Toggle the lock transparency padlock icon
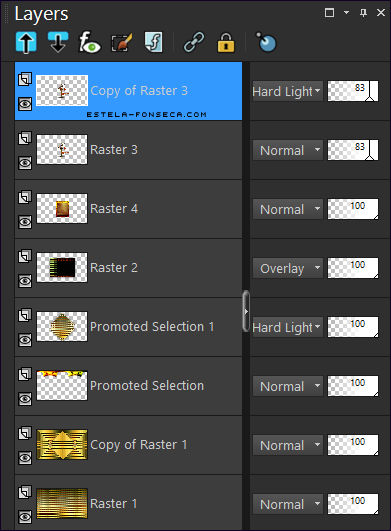The height and width of the screenshot is (531, 391). tap(226, 43)
